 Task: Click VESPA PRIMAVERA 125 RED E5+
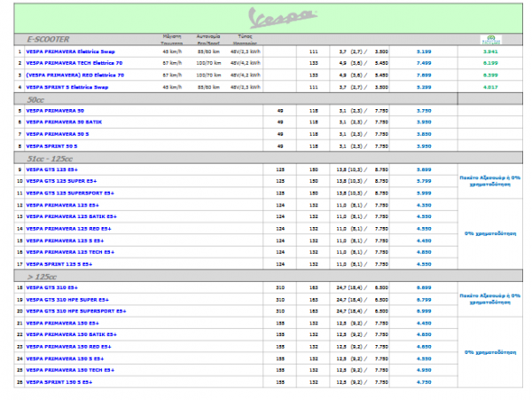coord(68,229)
